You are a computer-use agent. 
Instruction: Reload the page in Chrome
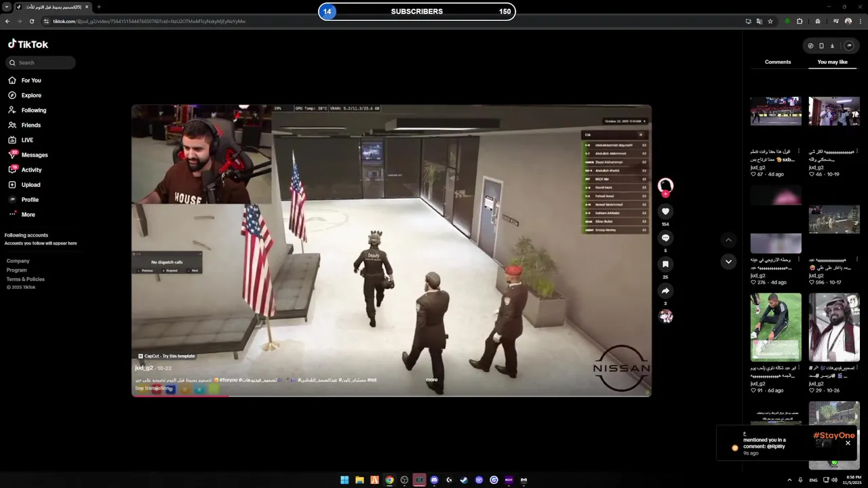31,21
